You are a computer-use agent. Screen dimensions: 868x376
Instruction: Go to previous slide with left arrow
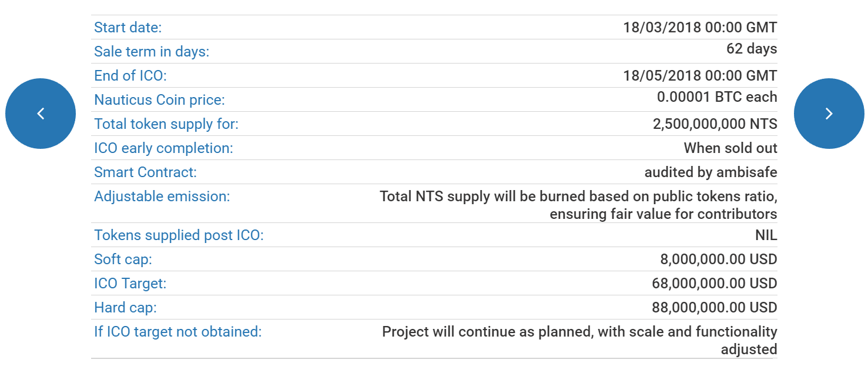tap(41, 114)
